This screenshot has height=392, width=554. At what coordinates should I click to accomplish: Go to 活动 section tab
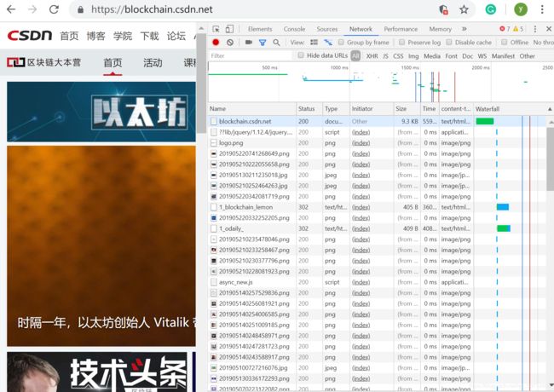tap(153, 62)
